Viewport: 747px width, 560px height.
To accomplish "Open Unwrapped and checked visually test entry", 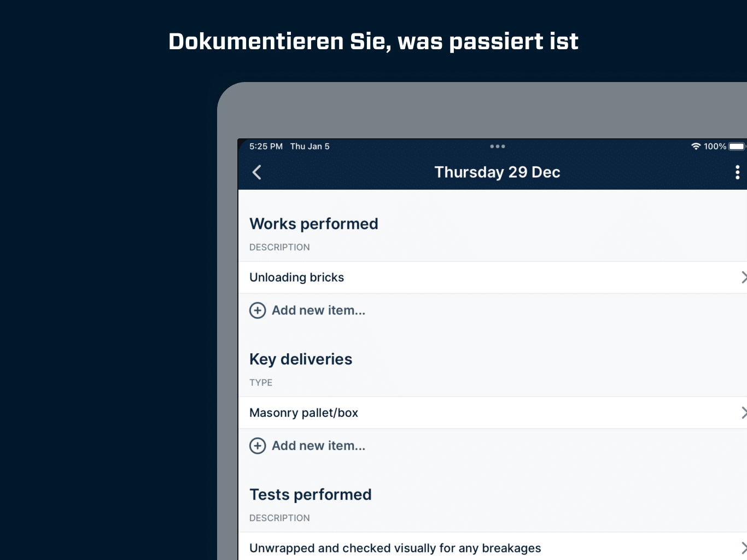I will [493, 546].
